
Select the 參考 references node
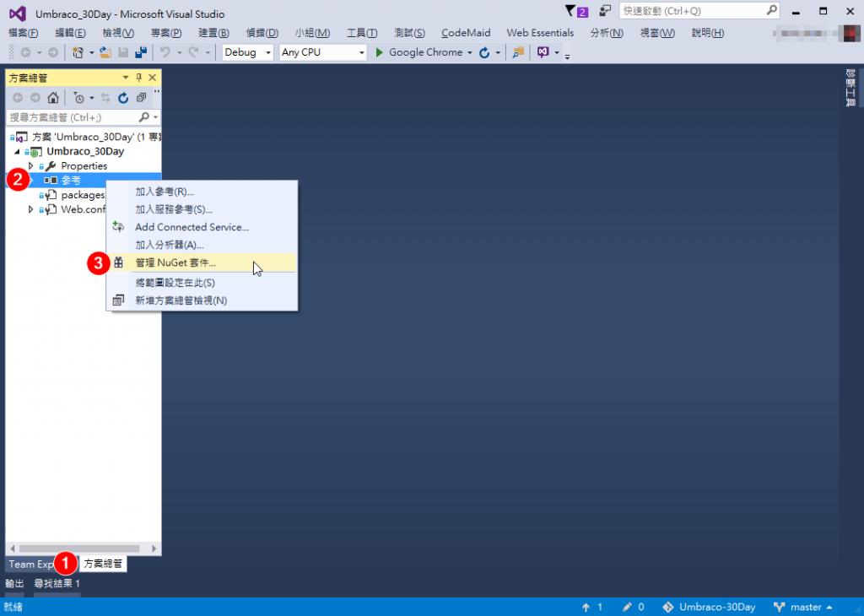click(x=71, y=181)
